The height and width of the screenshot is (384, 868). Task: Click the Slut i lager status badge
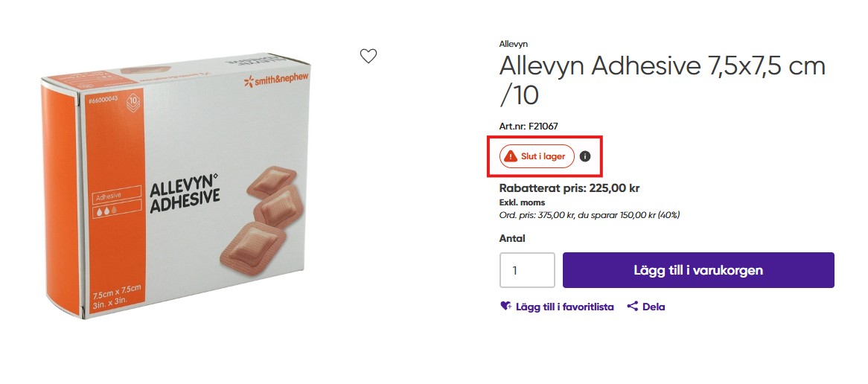537,156
